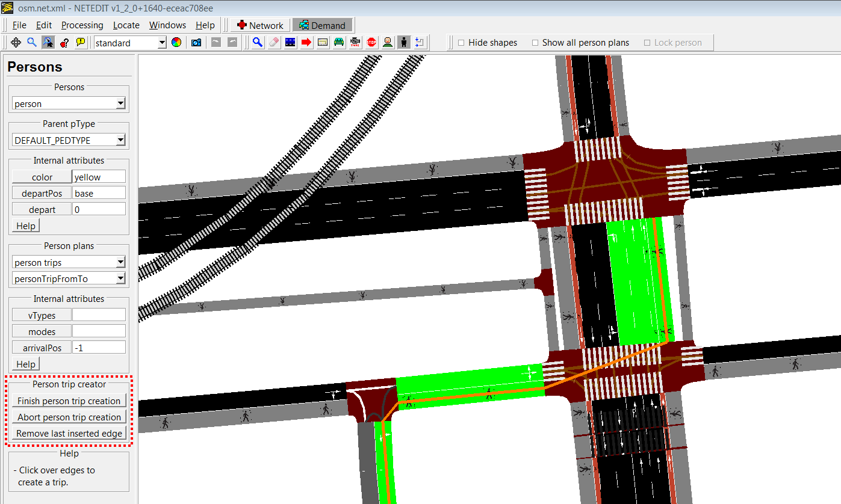Select the green car vehicle mode

pos(339,43)
